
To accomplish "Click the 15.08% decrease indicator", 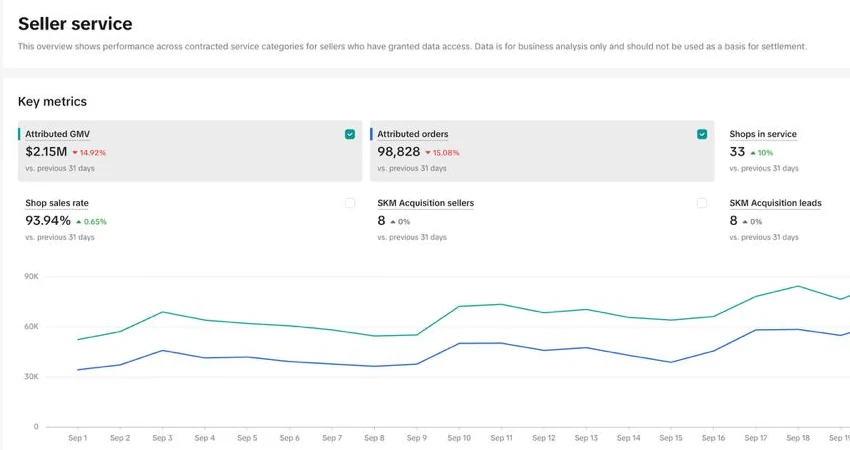I will point(442,153).
